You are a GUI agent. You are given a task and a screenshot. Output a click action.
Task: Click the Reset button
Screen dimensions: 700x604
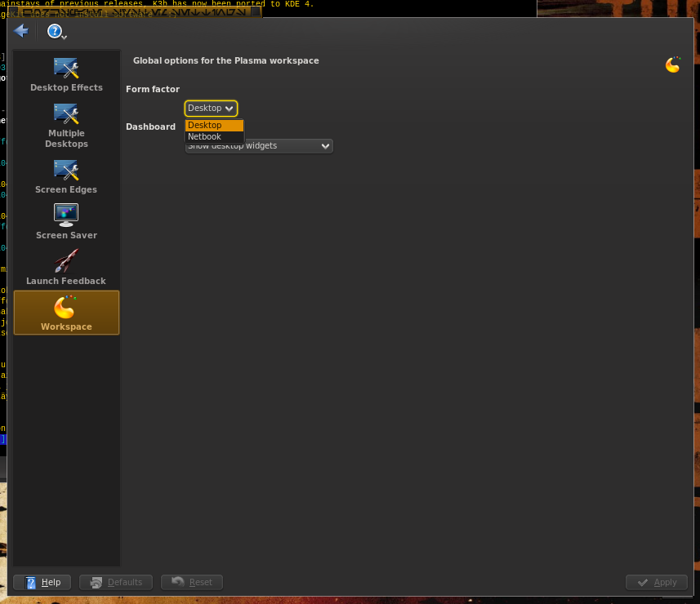192,582
